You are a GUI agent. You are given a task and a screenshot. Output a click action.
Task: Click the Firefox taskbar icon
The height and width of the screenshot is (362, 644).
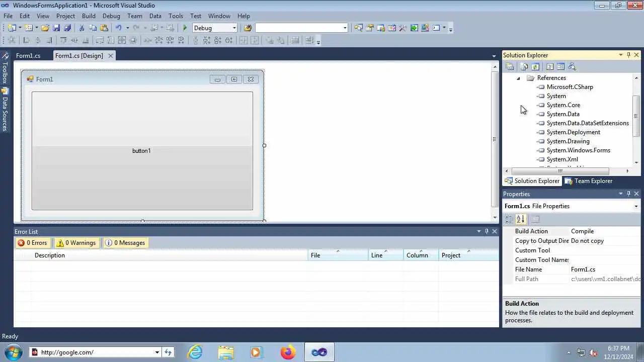[x=288, y=352]
